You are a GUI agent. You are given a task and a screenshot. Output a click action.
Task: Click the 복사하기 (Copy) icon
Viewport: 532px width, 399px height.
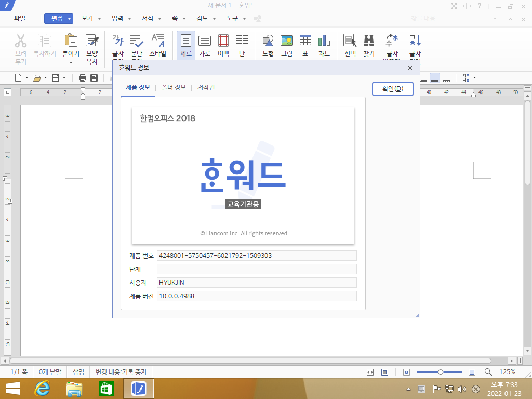45,41
